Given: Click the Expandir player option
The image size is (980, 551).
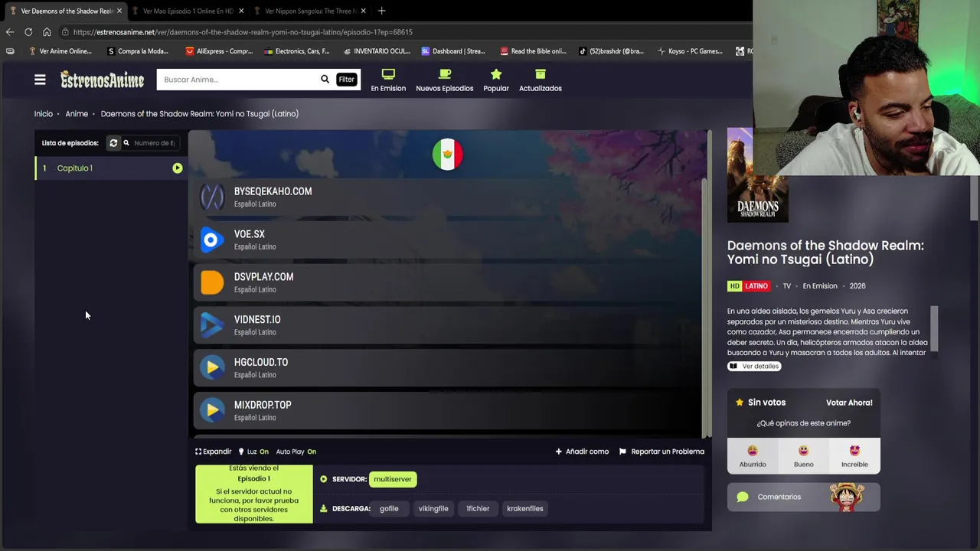Looking at the screenshot, I should click(x=213, y=452).
